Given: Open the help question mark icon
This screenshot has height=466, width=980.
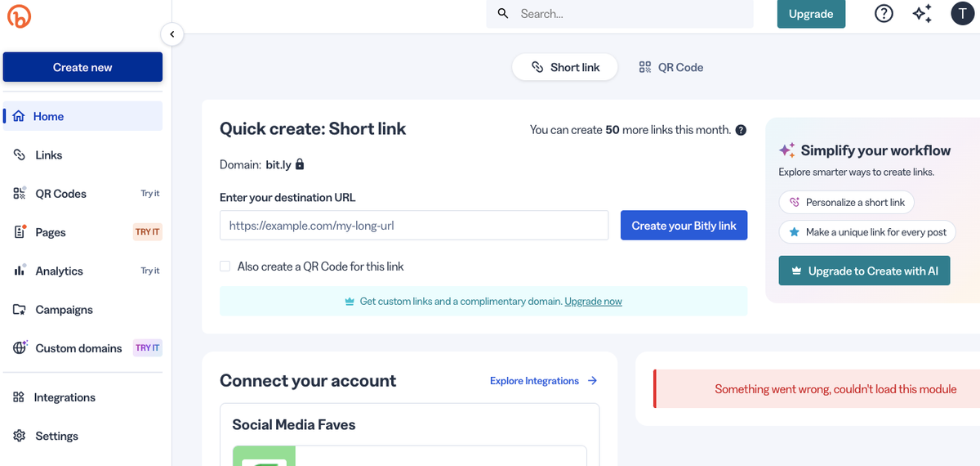Looking at the screenshot, I should [884, 14].
